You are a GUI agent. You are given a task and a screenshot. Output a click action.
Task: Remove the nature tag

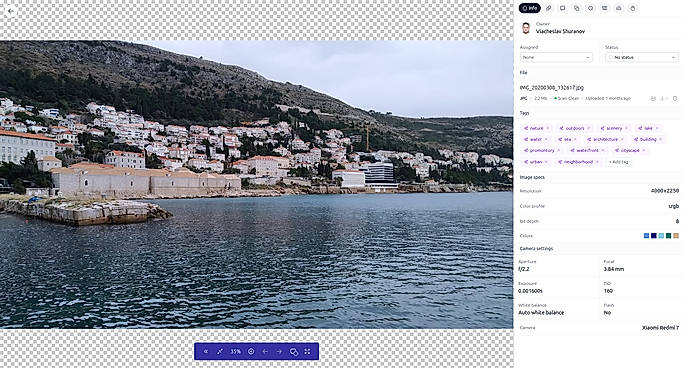click(548, 128)
